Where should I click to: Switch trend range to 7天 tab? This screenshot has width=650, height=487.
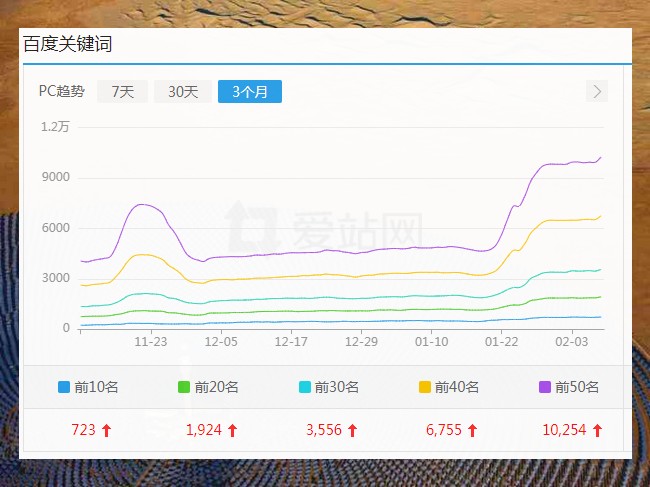pos(122,91)
